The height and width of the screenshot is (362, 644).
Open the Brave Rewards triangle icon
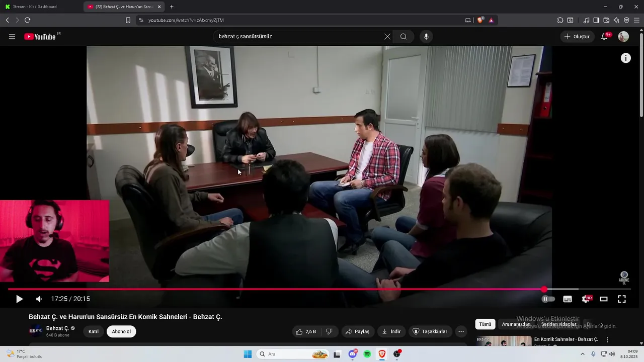tap(491, 20)
